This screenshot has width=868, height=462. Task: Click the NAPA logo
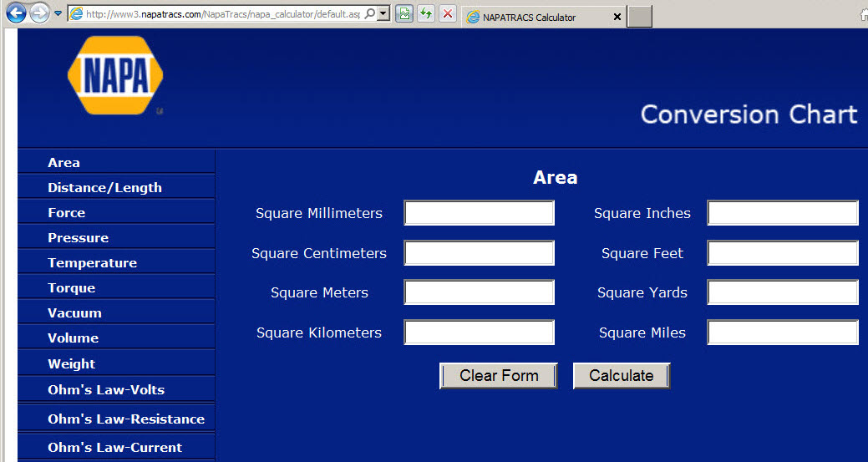point(115,75)
